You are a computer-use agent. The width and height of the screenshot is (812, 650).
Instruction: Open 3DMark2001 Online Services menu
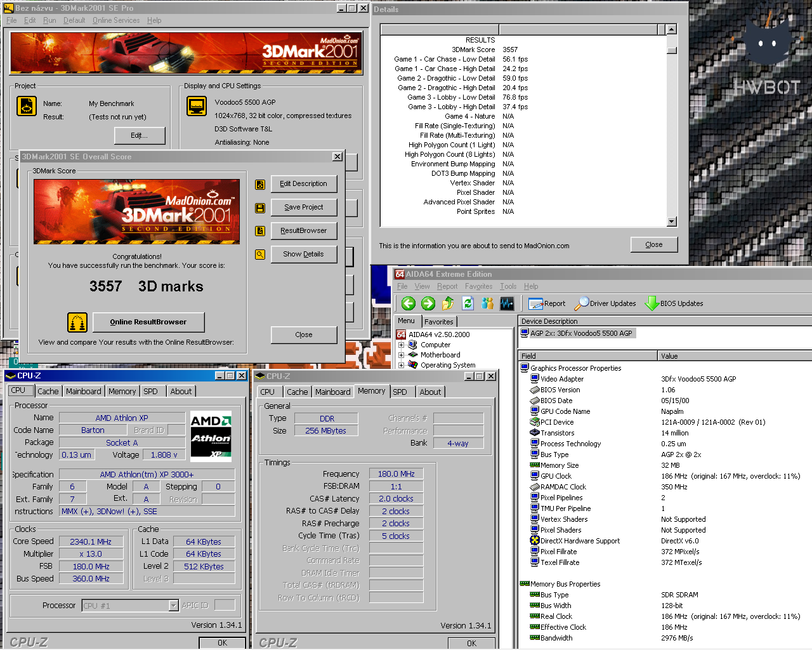click(116, 20)
